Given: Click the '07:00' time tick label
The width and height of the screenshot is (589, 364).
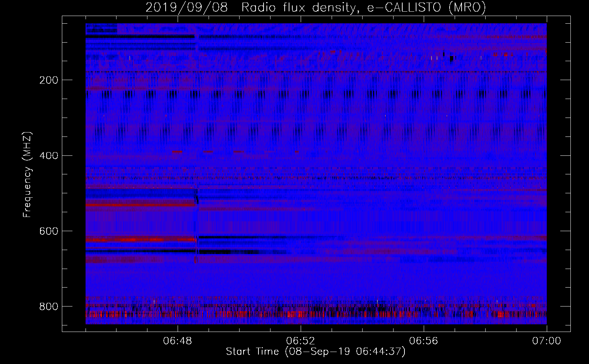Looking at the screenshot, I should tap(546, 341).
